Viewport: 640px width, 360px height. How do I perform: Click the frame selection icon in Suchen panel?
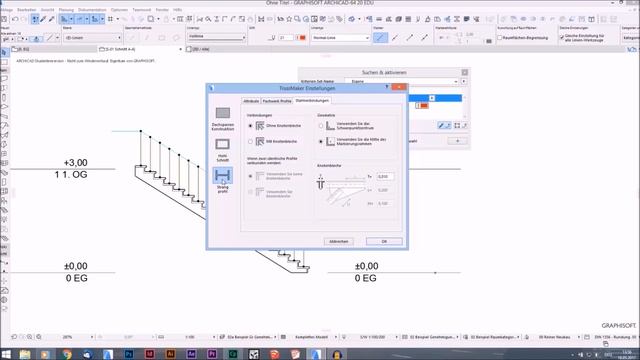pos(457,126)
